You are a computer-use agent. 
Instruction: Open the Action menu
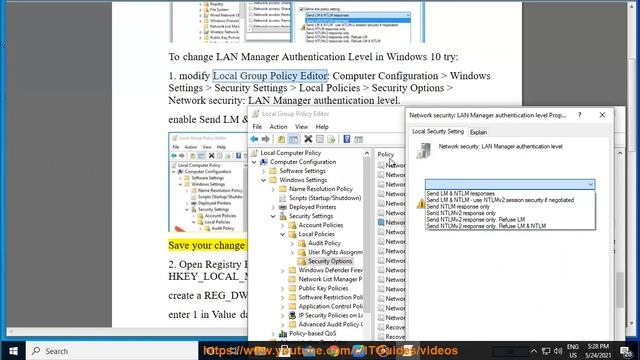(278, 127)
